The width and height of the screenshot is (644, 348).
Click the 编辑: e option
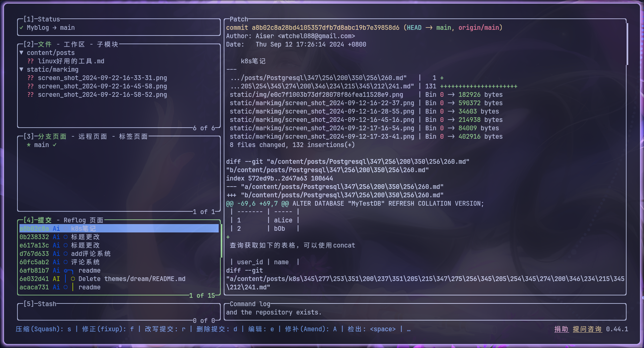pyautogui.click(x=261, y=329)
